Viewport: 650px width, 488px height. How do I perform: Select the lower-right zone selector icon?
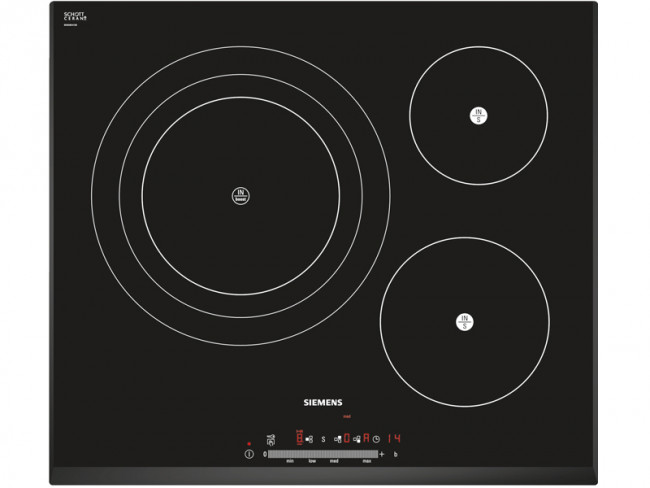[357, 439]
